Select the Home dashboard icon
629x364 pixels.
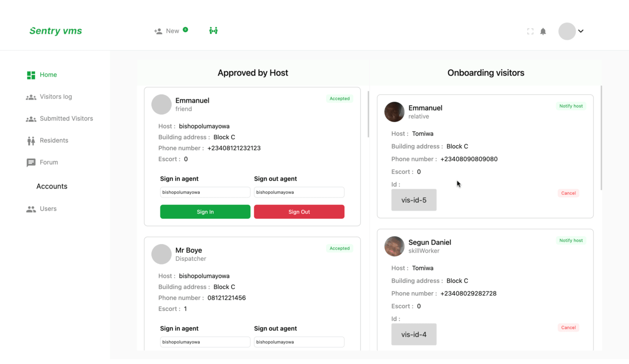(31, 75)
